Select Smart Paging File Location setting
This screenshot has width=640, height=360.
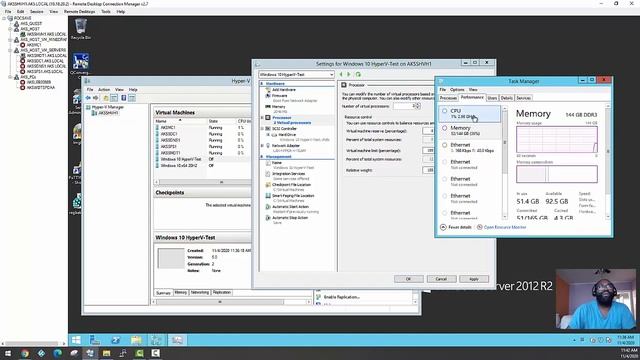click(x=293, y=196)
